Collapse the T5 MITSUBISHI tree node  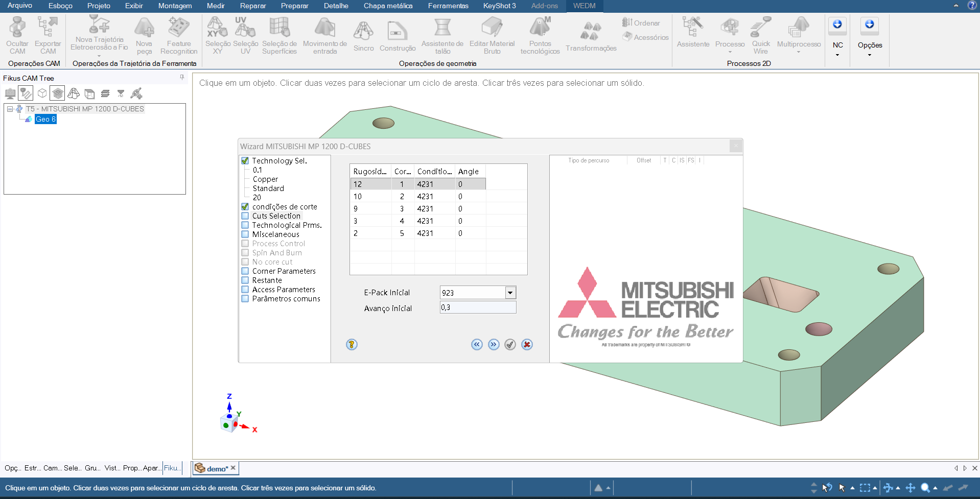pyautogui.click(x=10, y=109)
